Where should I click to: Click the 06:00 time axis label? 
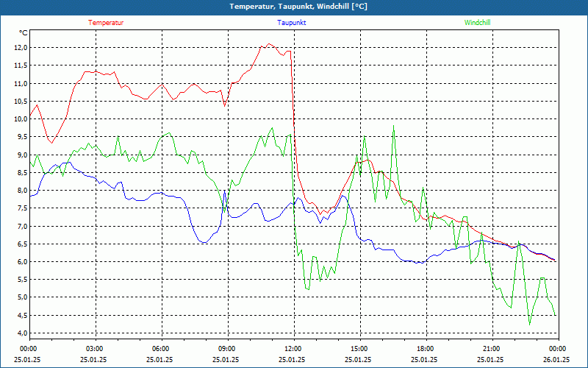(162, 349)
